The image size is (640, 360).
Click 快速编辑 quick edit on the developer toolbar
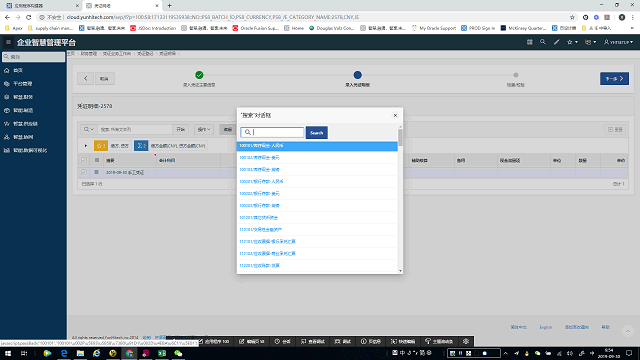[x=403, y=341]
